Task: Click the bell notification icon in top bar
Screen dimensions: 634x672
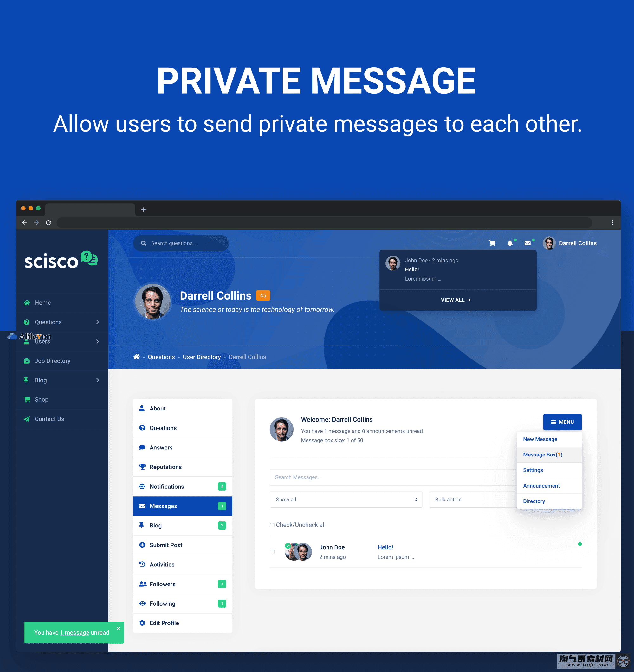Action: [x=511, y=242]
